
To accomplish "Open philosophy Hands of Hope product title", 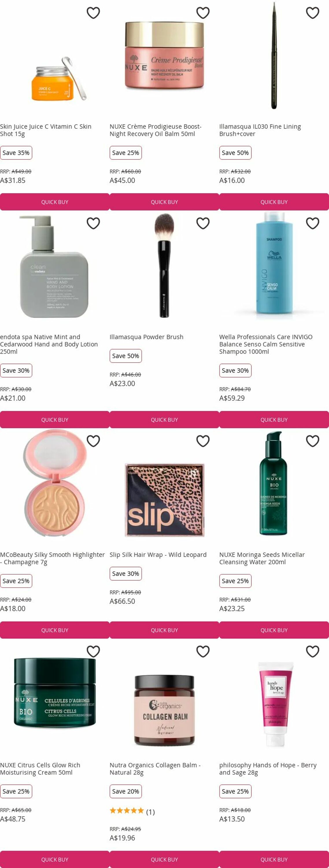I will [x=268, y=768].
